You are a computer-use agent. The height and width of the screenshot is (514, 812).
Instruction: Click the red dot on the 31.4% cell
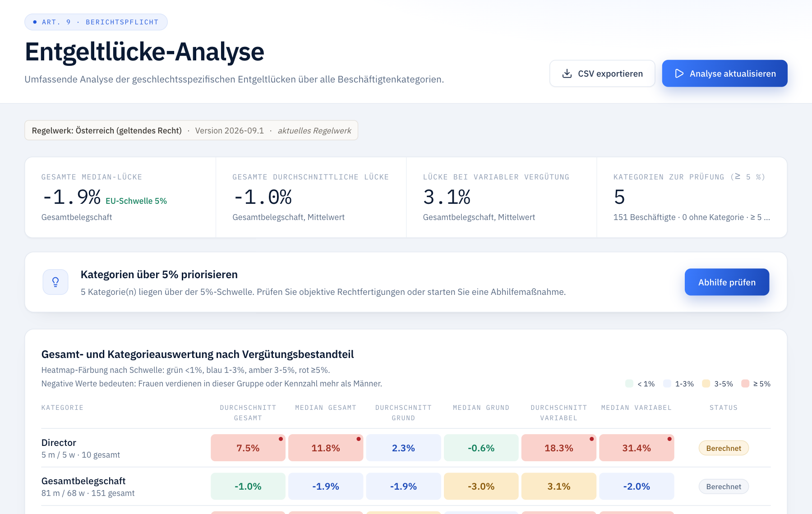pos(669,439)
